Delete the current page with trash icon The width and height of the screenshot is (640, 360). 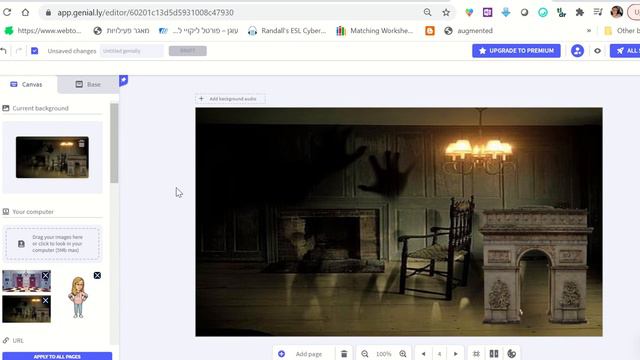[344, 354]
